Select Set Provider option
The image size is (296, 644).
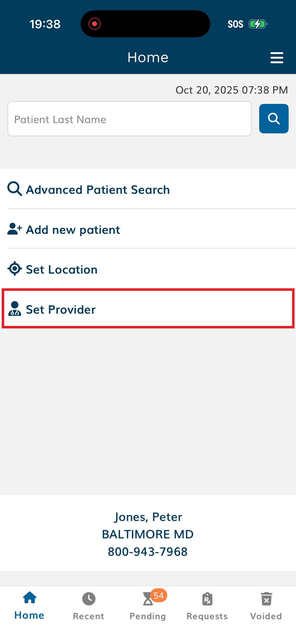click(x=61, y=309)
